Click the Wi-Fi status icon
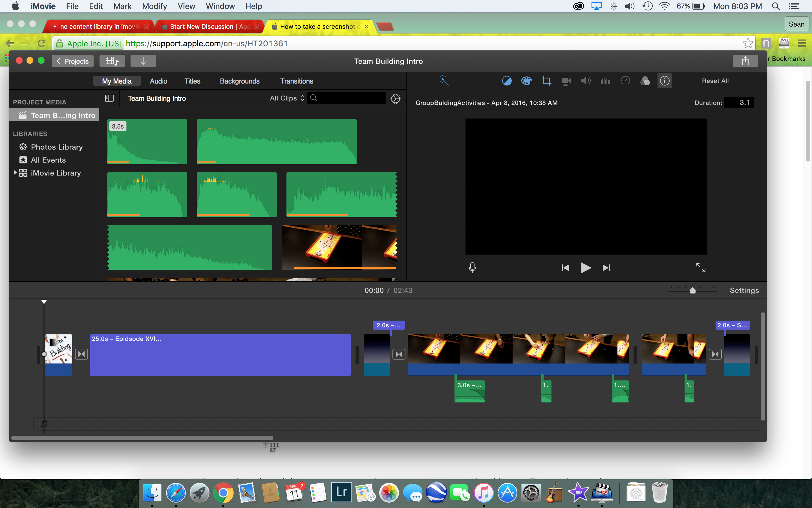This screenshot has width=812, height=508. click(x=664, y=6)
